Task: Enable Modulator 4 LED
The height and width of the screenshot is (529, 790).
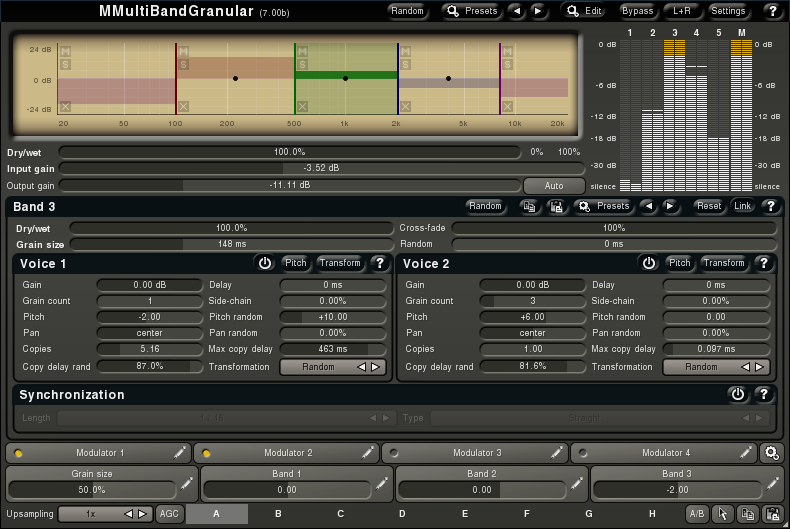Action: 583,453
